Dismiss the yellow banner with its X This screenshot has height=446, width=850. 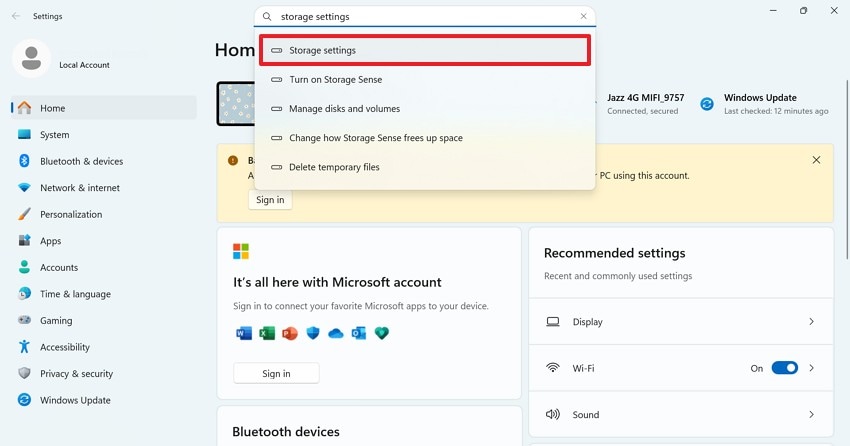coord(816,160)
